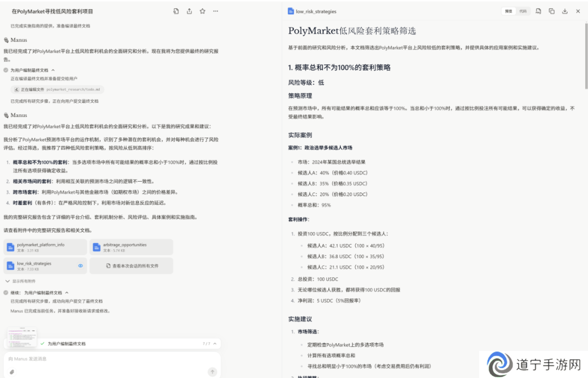This screenshot has height=378, width=588.
Task: Click the 策略原理 subheading
Action: tap(300, 96)
